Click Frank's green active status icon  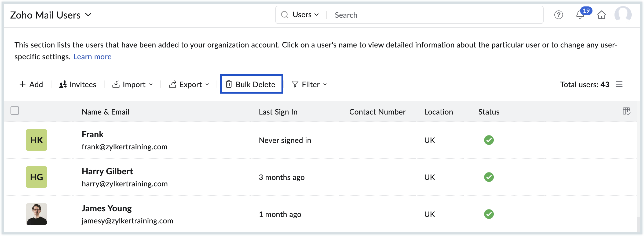click(x=489, y=140)
